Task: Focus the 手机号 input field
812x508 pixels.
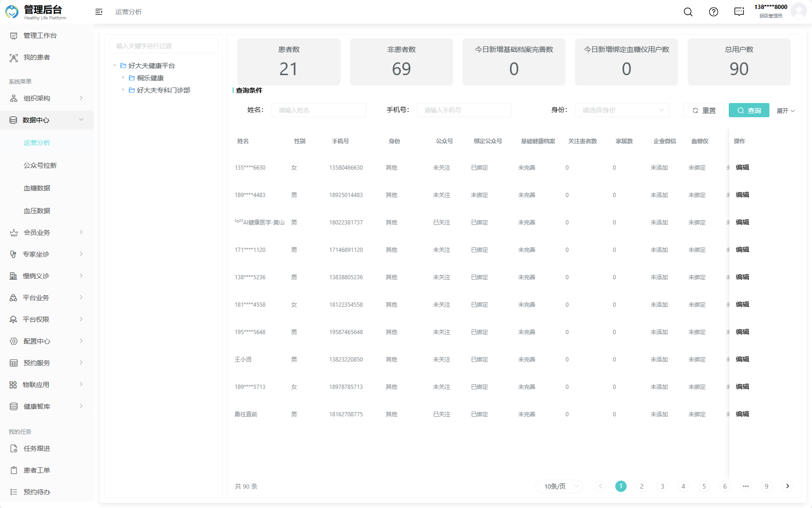Action: 464,110
